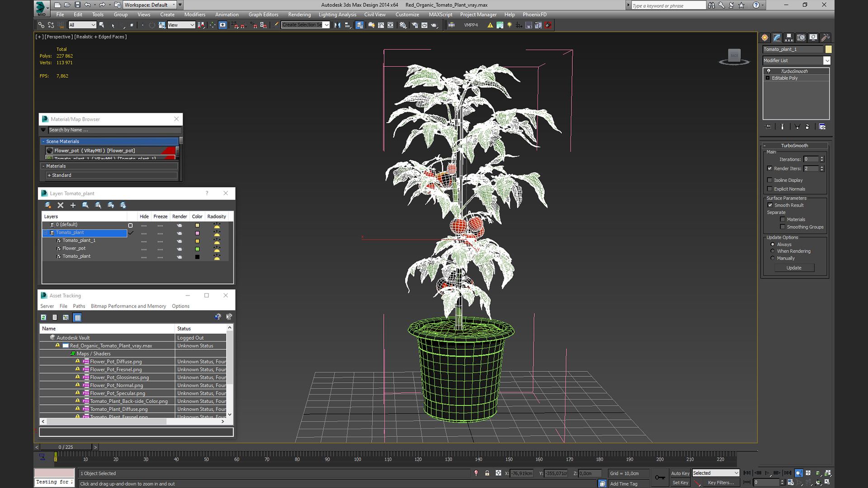Click table view icon in Asset Tracking toolbar
This screenshot has width=868, height=488.
77,318
